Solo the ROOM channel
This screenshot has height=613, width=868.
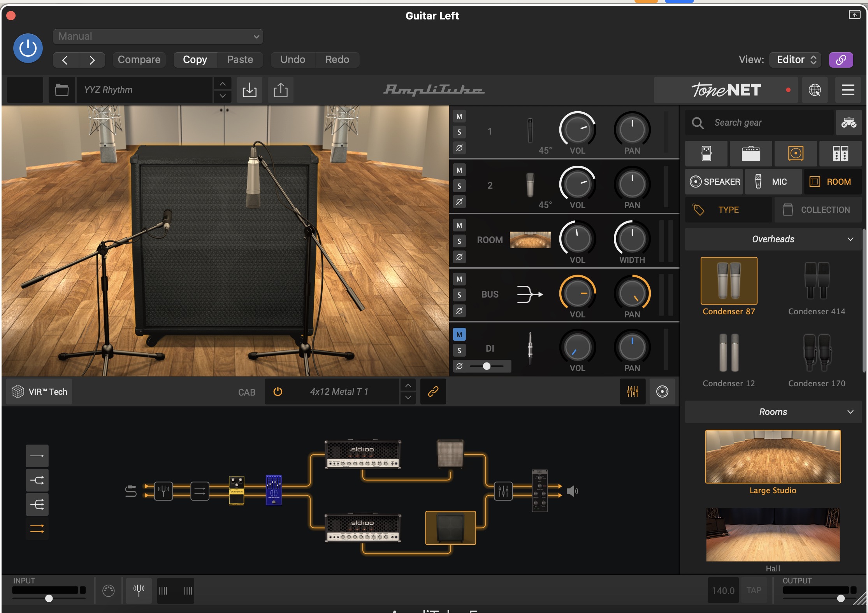coord(459,241)
